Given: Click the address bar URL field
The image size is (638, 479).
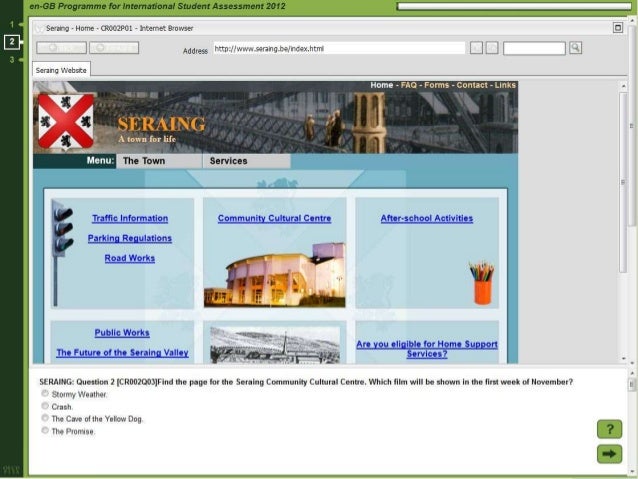Looking at the screenshot, I should click(339, 48).
